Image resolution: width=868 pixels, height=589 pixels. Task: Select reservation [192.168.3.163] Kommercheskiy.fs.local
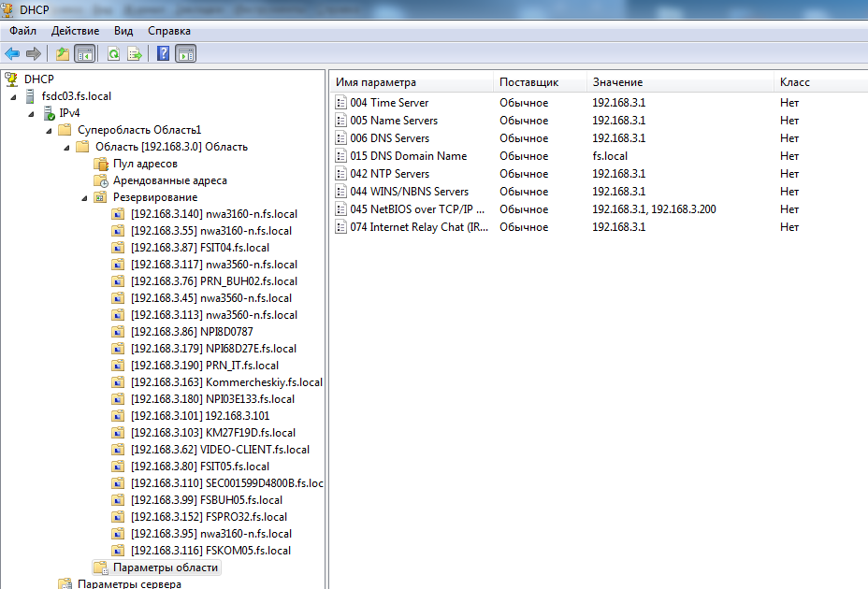[x=226, y=382]
